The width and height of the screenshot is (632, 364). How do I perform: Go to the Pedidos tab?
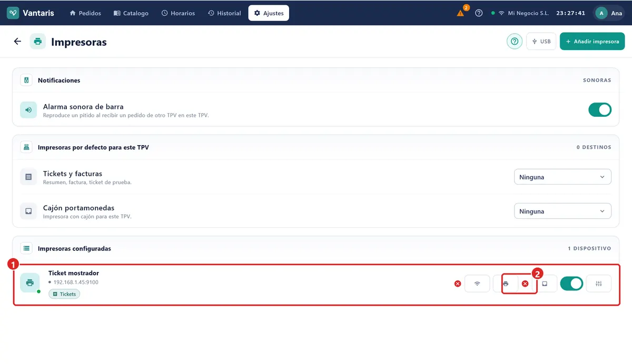[85, 13]
